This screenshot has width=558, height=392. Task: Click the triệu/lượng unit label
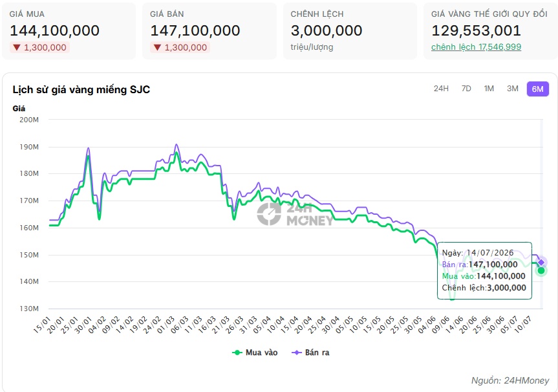coord(312,47)
